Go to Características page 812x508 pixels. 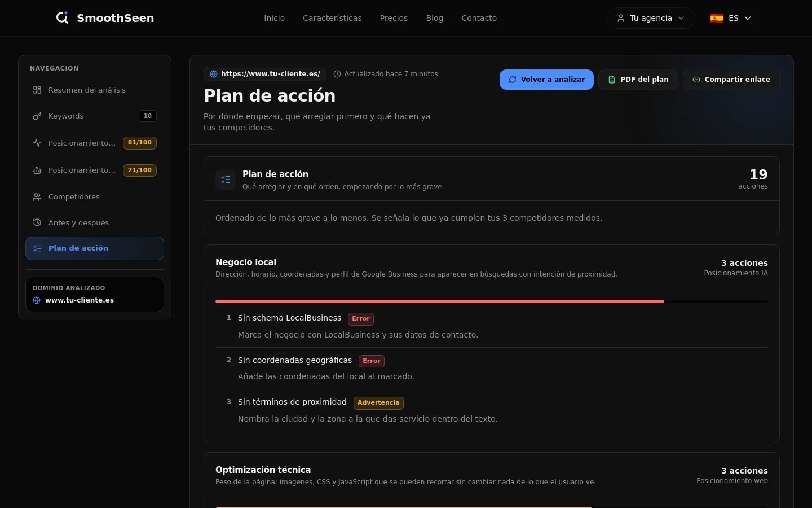(332, 18)
